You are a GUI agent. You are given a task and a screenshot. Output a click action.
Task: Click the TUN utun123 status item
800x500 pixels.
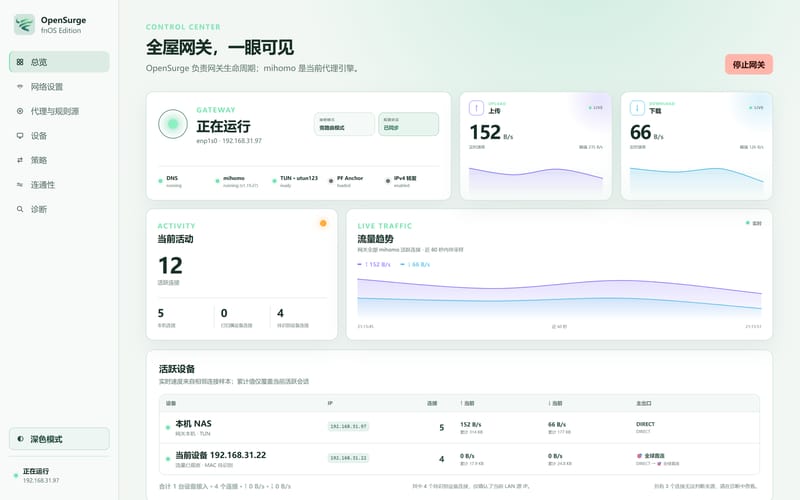(295, 181)
